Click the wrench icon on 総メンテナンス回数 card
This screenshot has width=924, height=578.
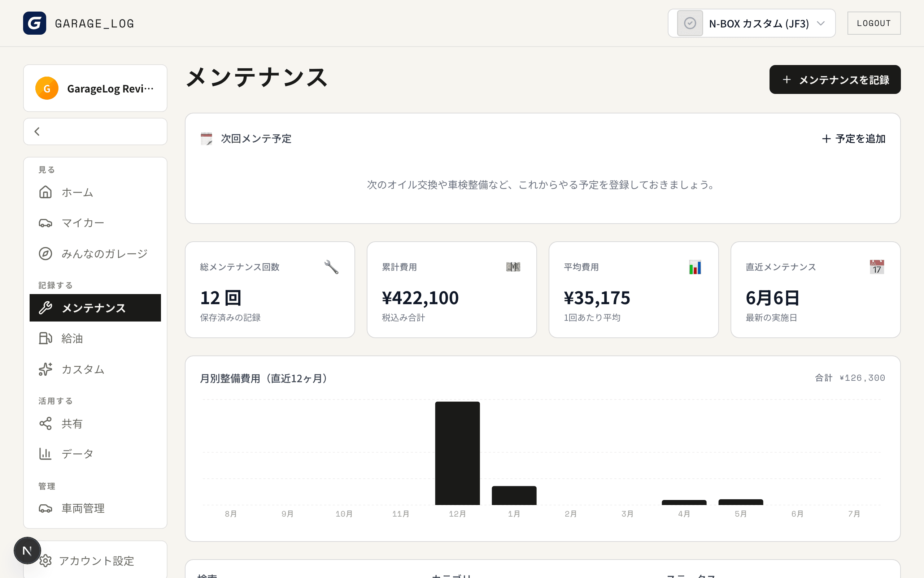[x=331, y=267]
